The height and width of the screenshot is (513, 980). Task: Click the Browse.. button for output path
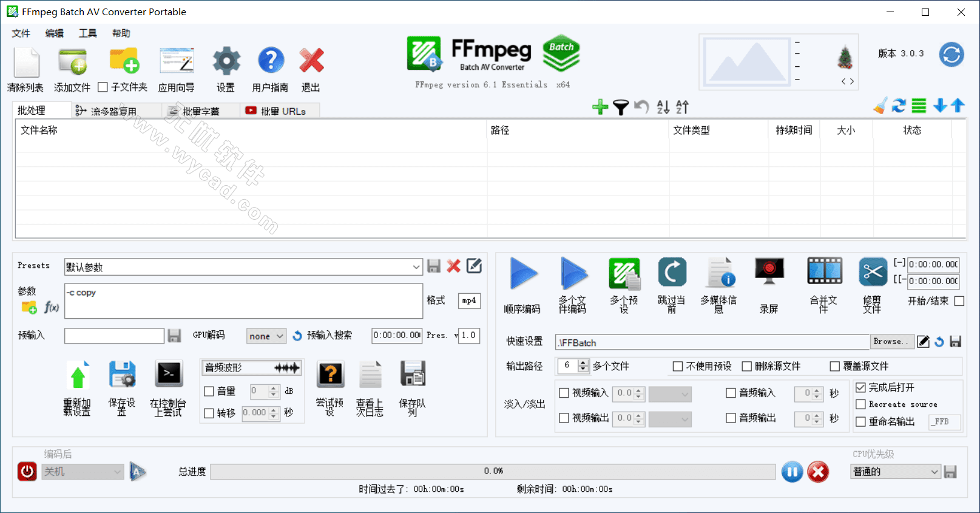click(x=891, y=342)
